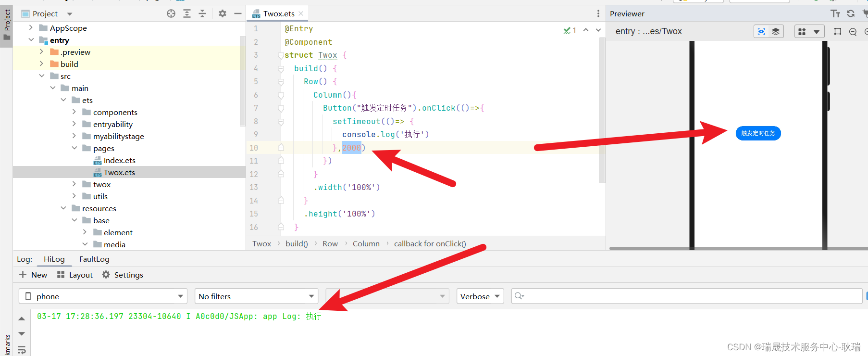The image size is (868, 356).
Task: Click the expand all icon in Project panel
Action: (187, 13)
